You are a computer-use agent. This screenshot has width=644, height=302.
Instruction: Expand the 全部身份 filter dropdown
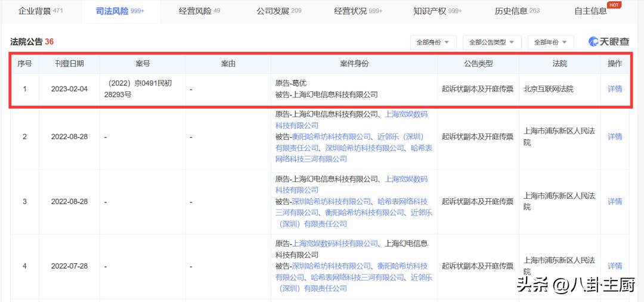(433, 42)
